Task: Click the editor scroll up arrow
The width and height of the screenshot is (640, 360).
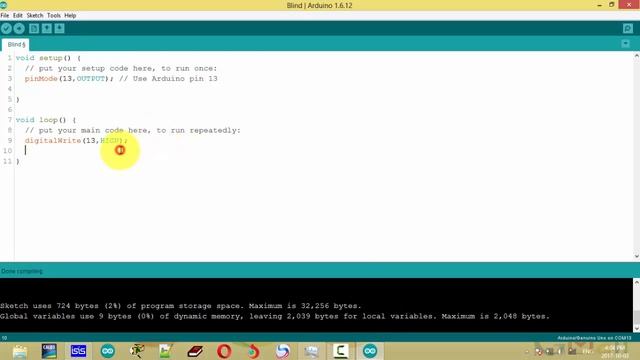Action: (636, 56)
